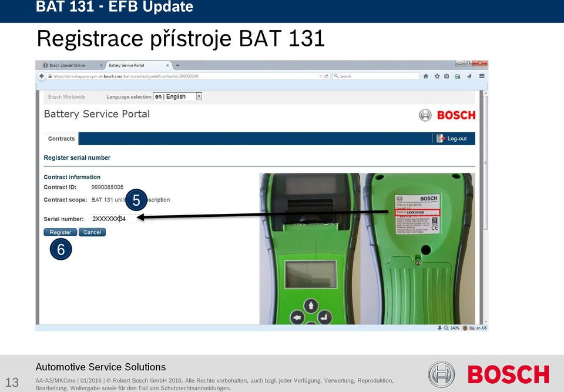Screen dimensions: 564x392
Task: Minimize the browser window
Action: tap(459, 63)
